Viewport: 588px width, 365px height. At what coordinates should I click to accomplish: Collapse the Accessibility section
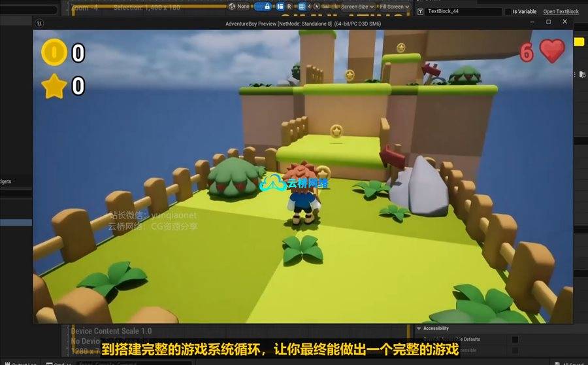coord(419,328)
